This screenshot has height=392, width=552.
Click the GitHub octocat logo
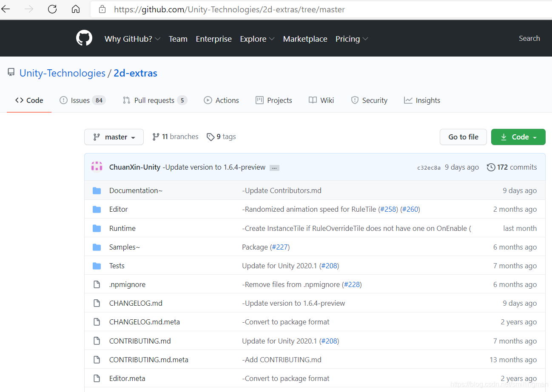click(x=84, y=38)
